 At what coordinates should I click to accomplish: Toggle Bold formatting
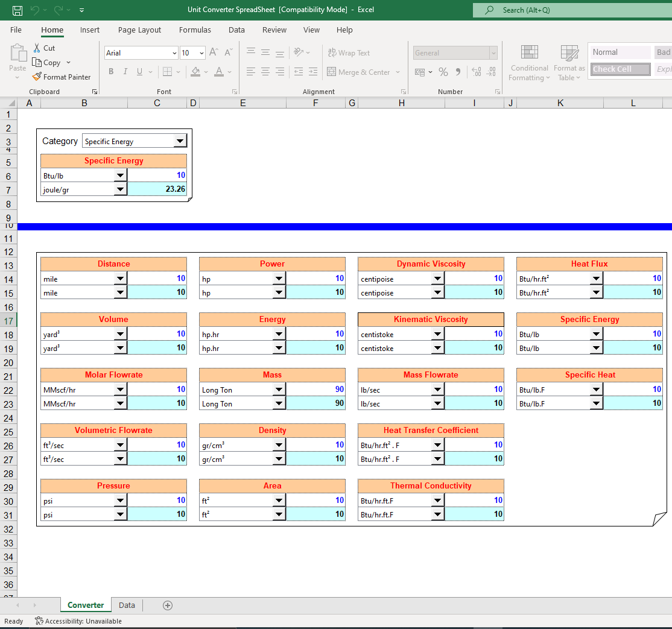[111, 72]
